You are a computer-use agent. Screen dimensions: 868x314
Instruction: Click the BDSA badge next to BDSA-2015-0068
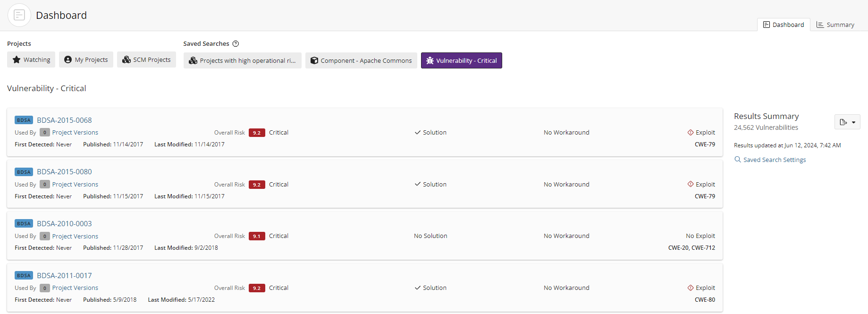[24, 120]
